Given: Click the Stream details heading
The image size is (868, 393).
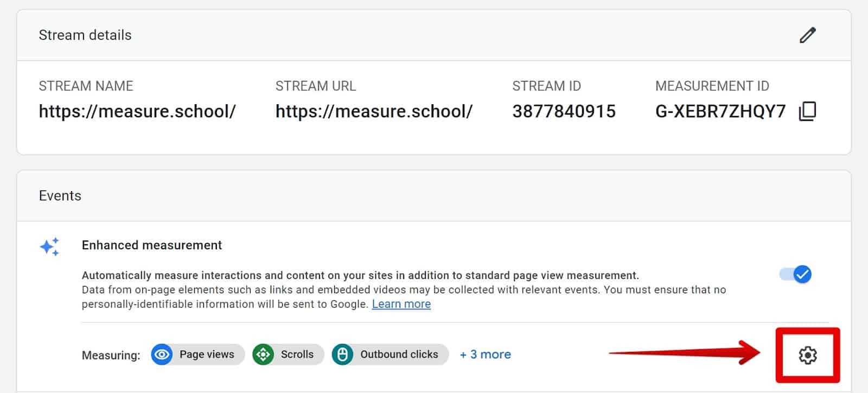Looking at the screenshot, I should coord(85,35).
